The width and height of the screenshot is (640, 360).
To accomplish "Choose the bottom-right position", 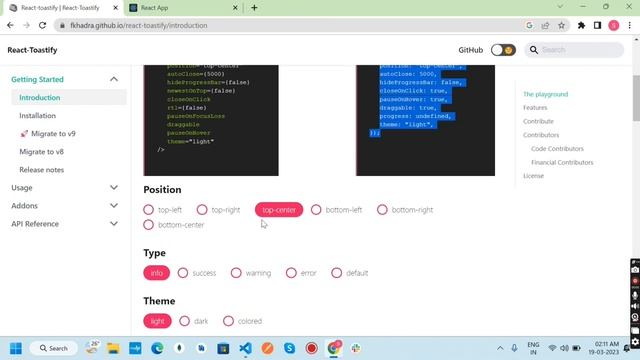I will coord(382,210).
